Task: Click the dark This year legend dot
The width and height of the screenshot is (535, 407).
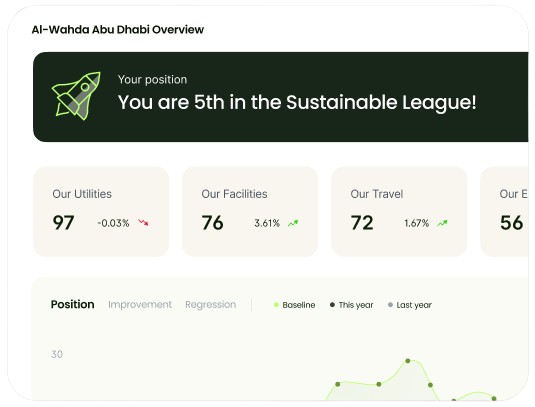Action: [x=332, y=305]
